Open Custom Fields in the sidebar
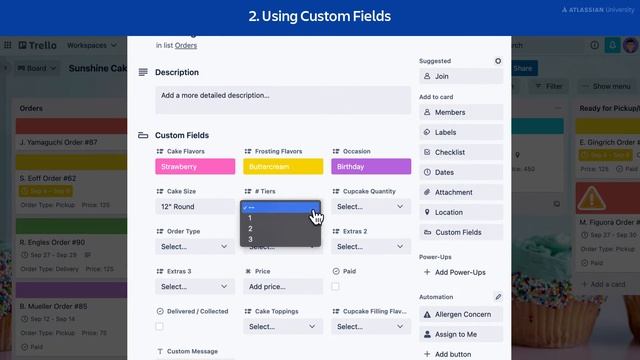 pos(461,232)
